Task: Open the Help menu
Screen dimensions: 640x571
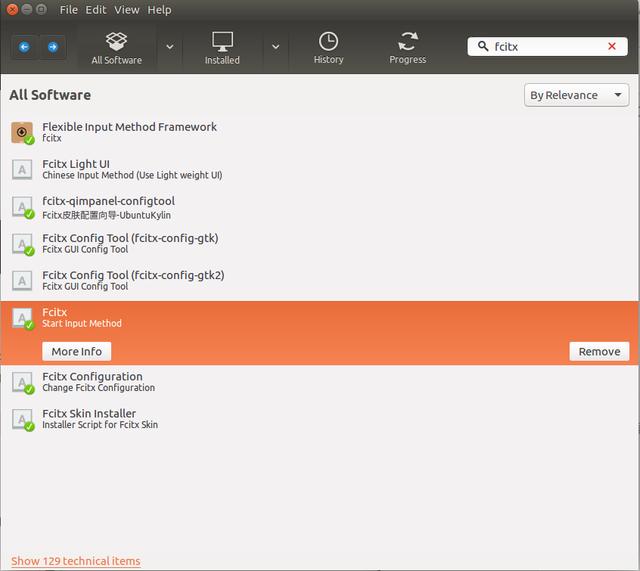Action: tap(159, 10)
